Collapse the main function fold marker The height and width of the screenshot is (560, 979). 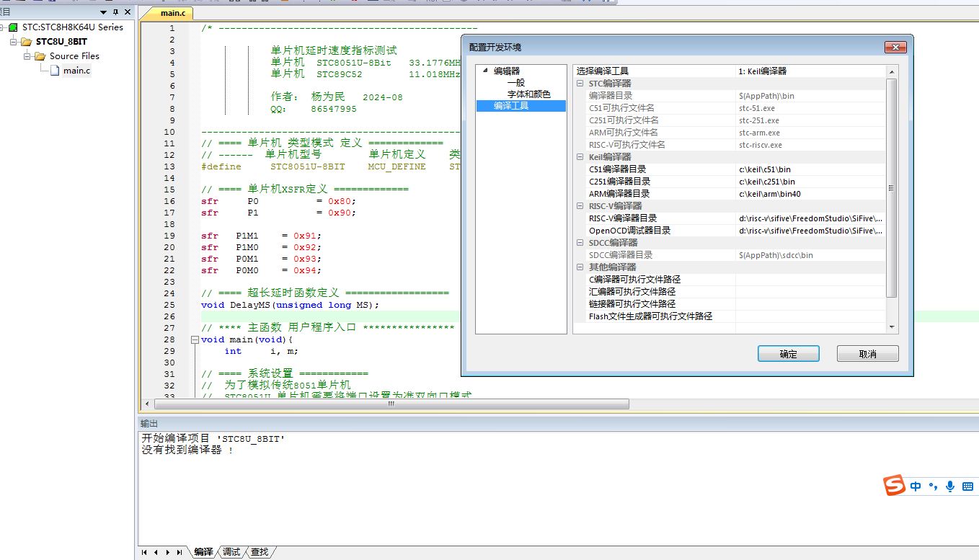point(195,339)
